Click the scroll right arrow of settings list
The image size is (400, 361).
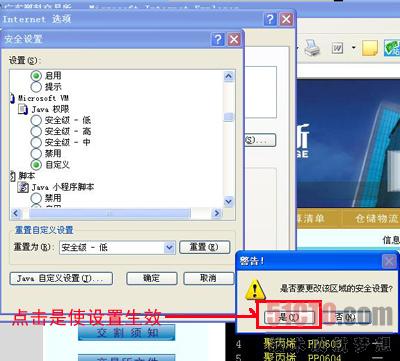point(217,213)
